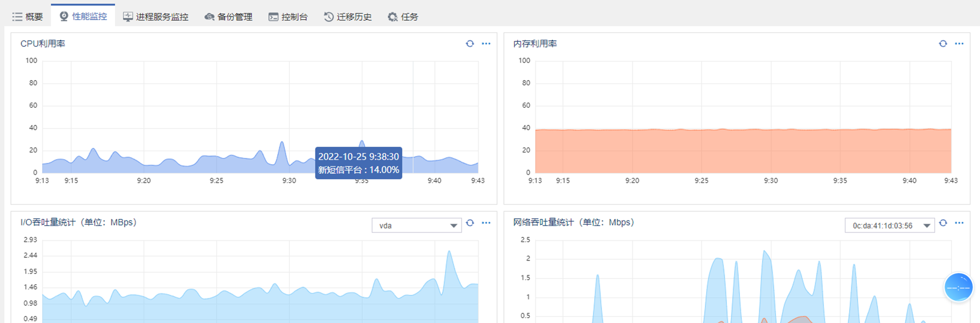
Task: Refresh the 内存利用率 chart
Action: 943,44
